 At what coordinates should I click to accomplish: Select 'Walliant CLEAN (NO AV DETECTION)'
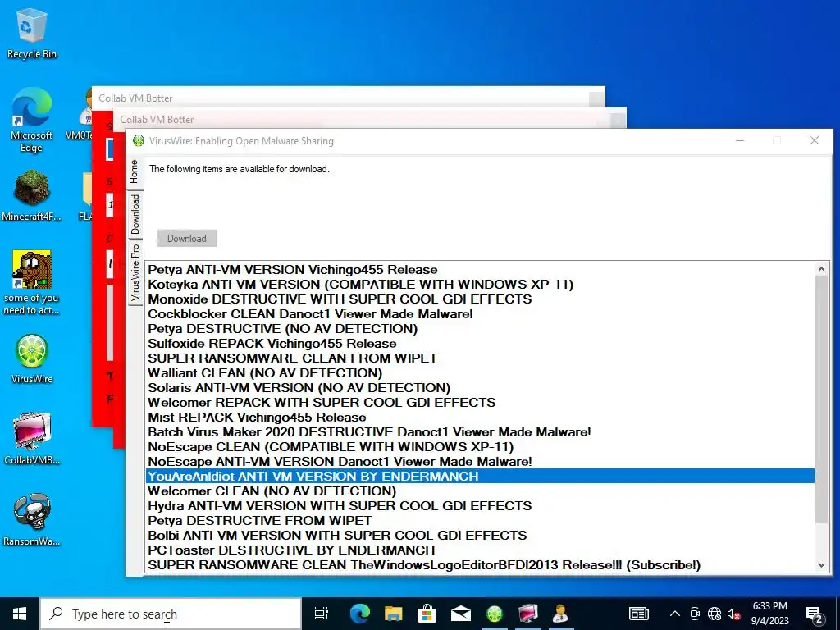coord(480,373)
